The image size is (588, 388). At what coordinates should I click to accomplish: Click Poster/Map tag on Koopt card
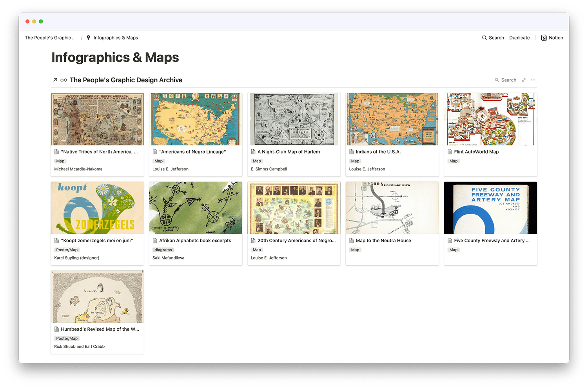(x=67, y=250)
